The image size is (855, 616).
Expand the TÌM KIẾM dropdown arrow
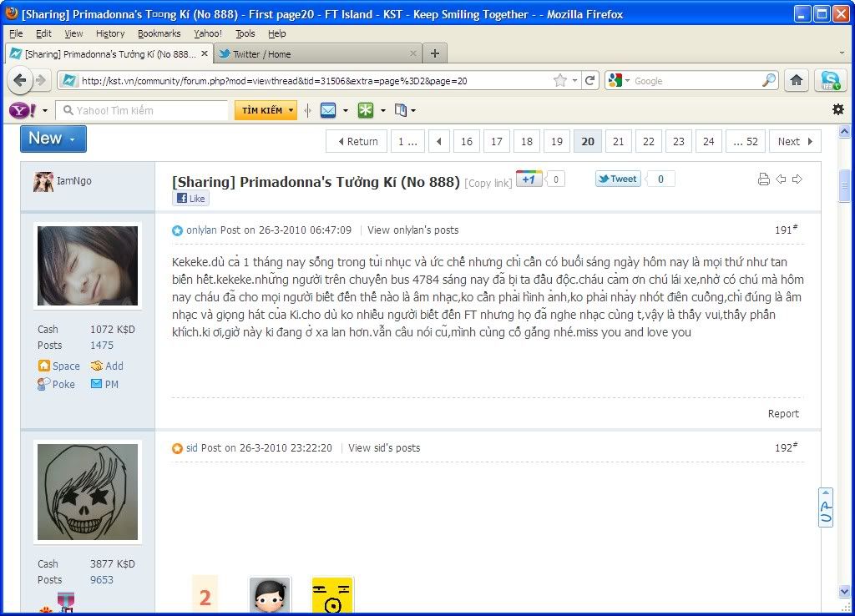(x=291, y=110)
